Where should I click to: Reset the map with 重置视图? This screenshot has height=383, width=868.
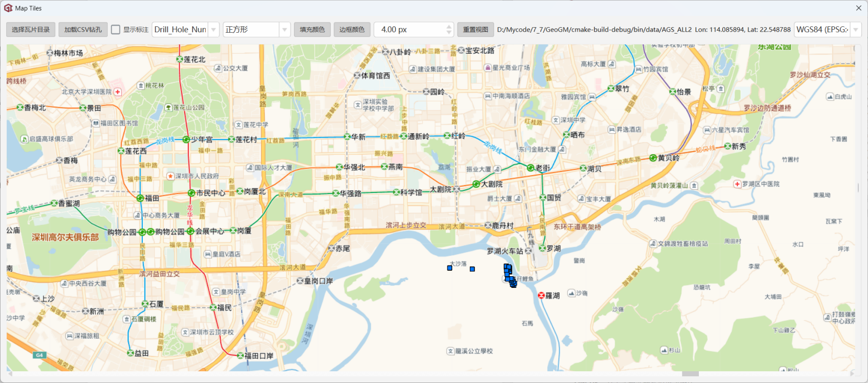475,30
